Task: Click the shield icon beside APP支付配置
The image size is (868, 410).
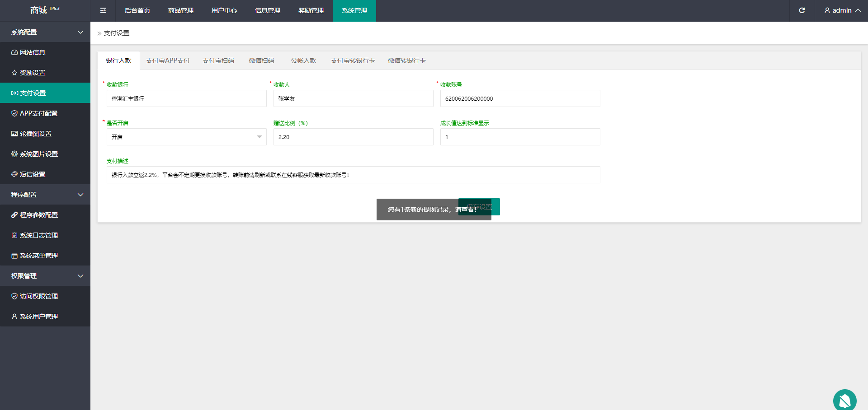Action: pyautogui.click(x=14, y=113)
